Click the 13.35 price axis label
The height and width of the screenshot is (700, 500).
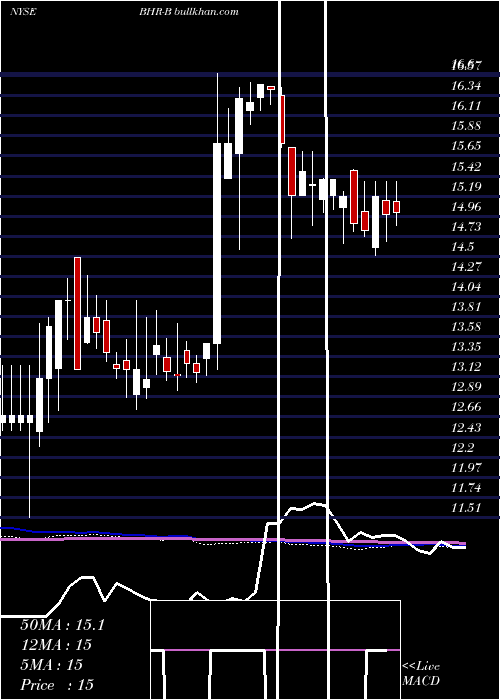coord(467,347)
